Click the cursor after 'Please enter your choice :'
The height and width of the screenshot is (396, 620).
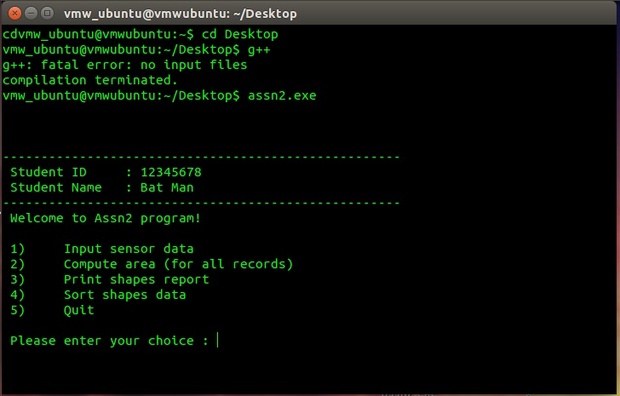[x=217, y=341]
